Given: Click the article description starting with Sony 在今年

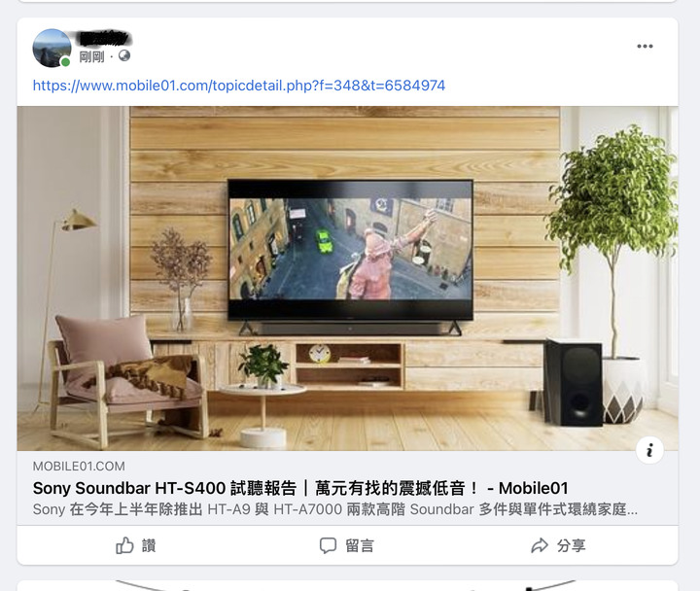Looking at the screenshot, I should point(334,509).
